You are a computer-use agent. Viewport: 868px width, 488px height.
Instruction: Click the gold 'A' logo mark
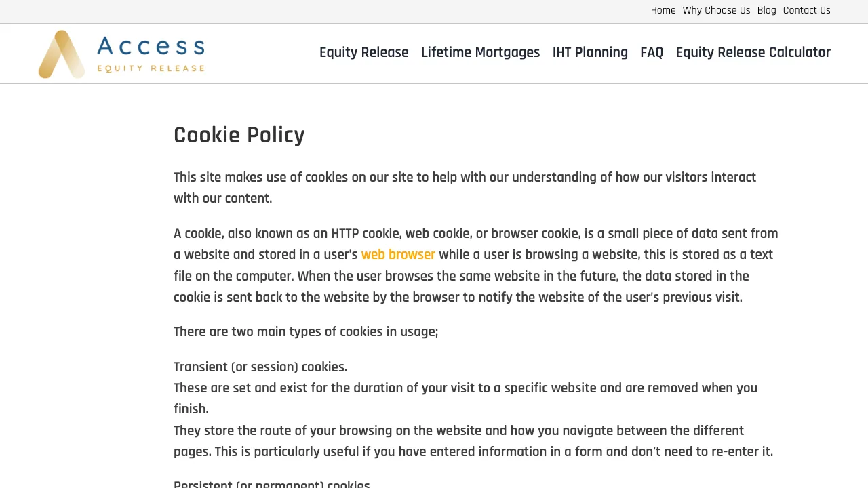click(x=61, y=54)
